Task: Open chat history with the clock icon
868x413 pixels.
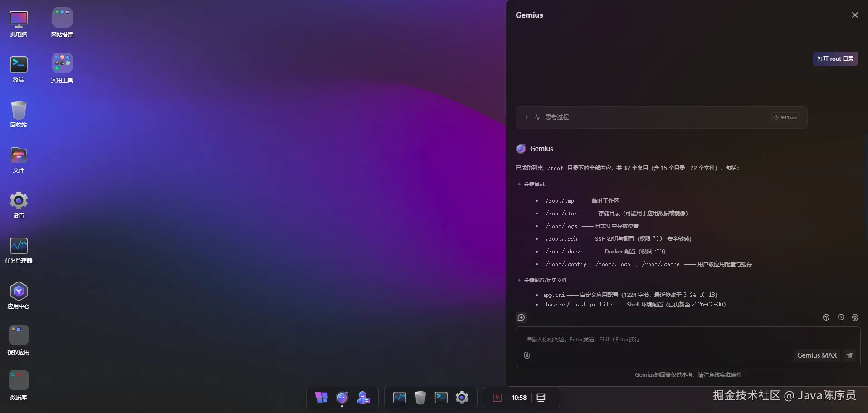Action: pyautogui.click(x=841, y=317)
